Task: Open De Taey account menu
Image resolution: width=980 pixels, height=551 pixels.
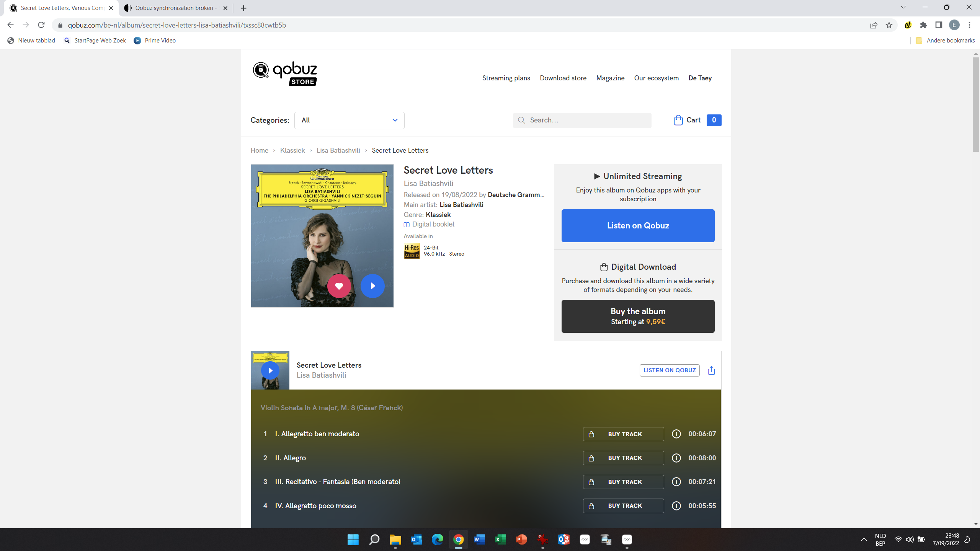Action: [x=700, y=78]
